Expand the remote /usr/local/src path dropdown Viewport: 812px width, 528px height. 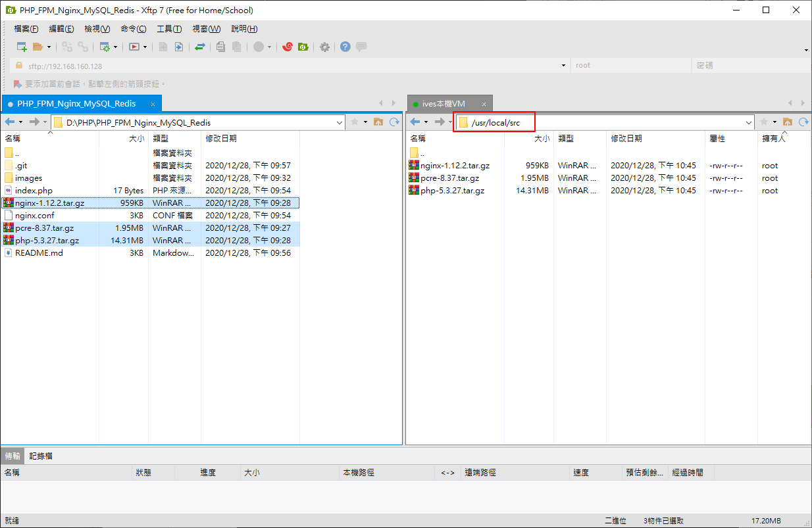[749, 122]
